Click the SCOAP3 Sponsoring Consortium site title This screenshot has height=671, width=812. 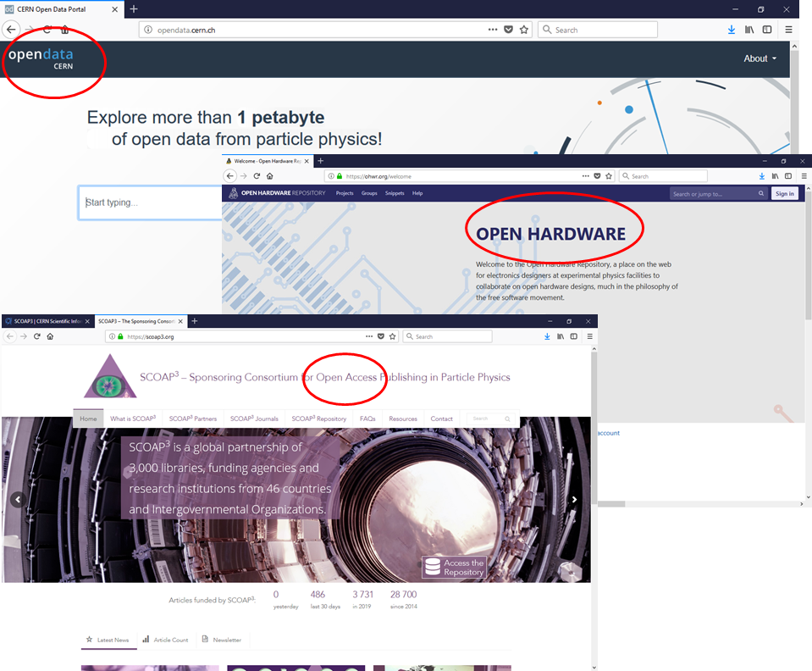click(x=324, y=377)
